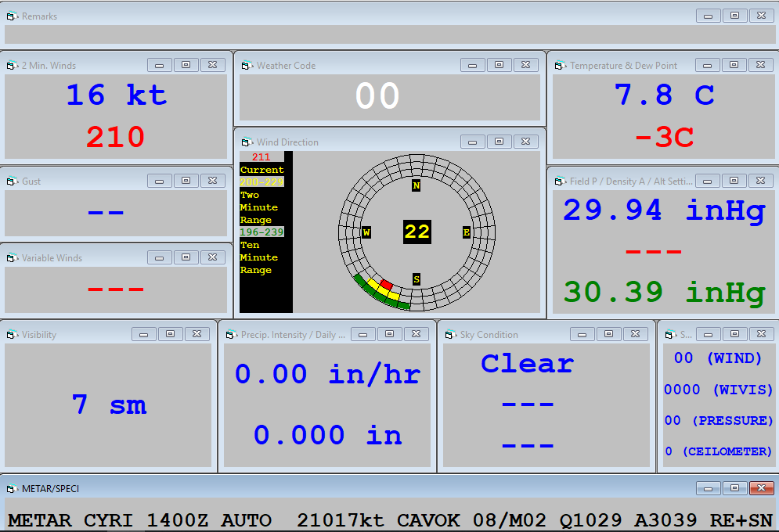Click the W marker on compass

(366, 232)
